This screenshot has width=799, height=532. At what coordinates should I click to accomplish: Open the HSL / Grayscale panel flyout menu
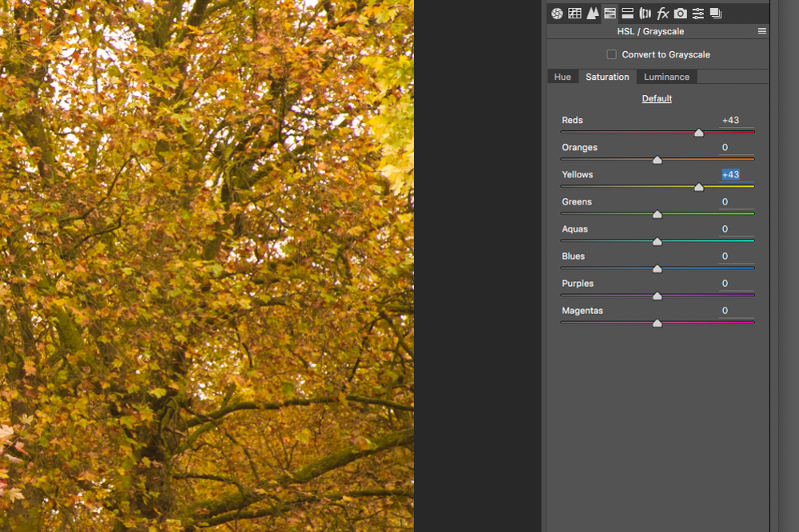[x=761, y=31]
